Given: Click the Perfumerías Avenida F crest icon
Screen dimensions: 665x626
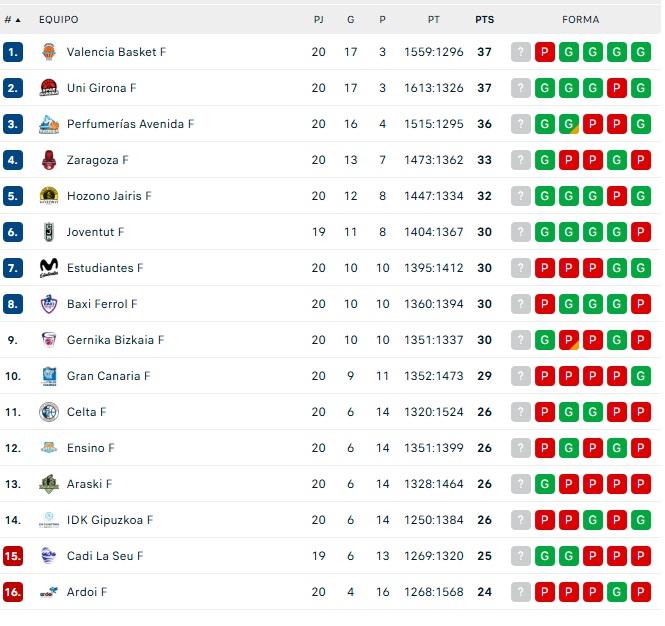Looking at the screenshot, I should pyautogui.click(x=49, y=124).
